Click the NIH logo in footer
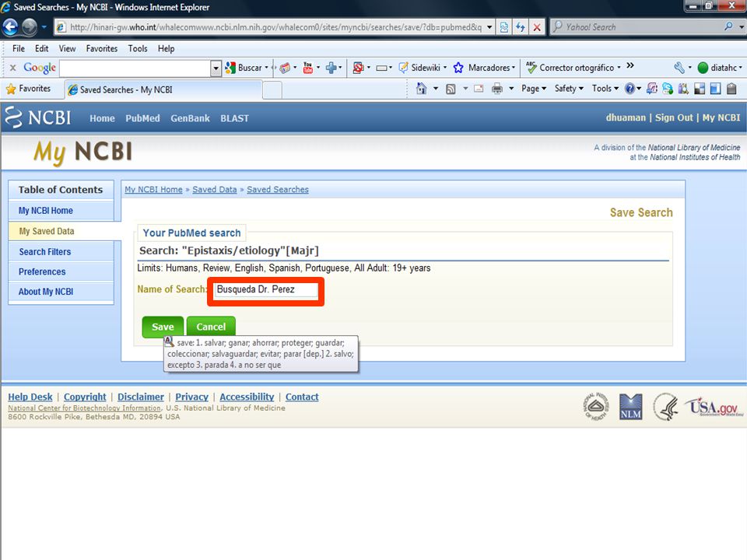Screen dimensions: 747x560 [597, 407]
